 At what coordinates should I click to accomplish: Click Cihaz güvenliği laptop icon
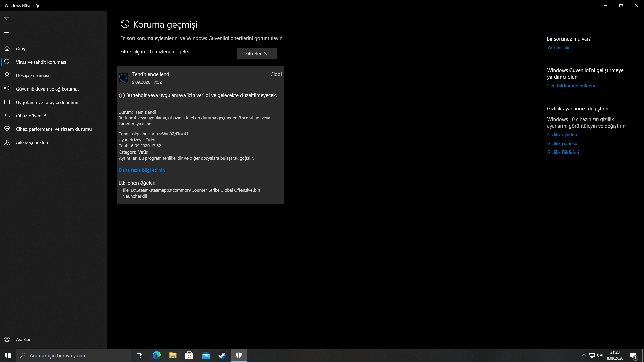[7, 116]
